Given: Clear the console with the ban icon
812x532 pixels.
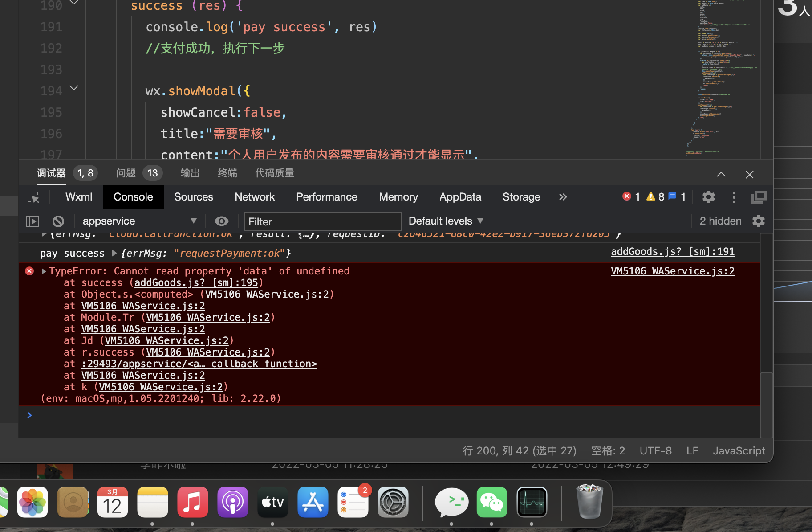Looking at the screenshot, I should (x=58, y=221).
